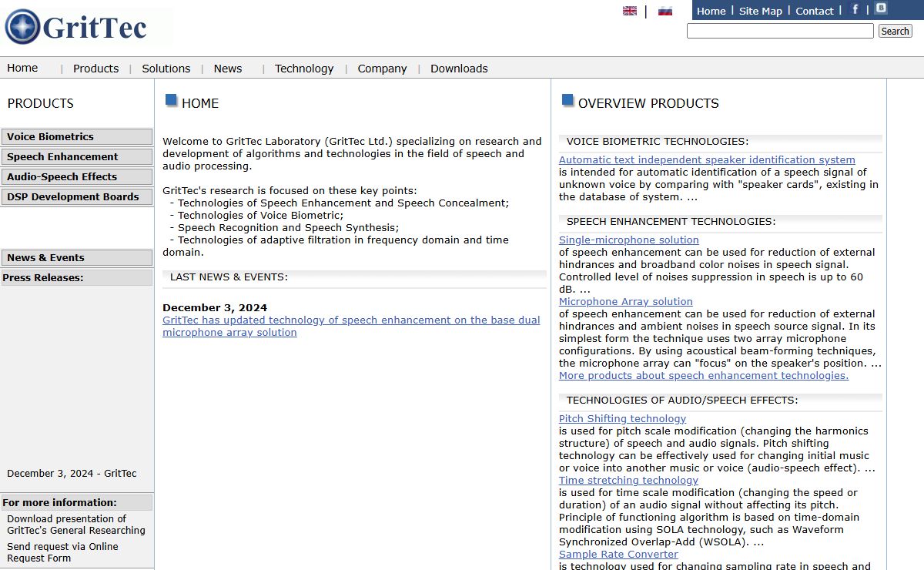Open the Pitch Shifting technology link
Screen dimensions: 924x570
(622, 418)
